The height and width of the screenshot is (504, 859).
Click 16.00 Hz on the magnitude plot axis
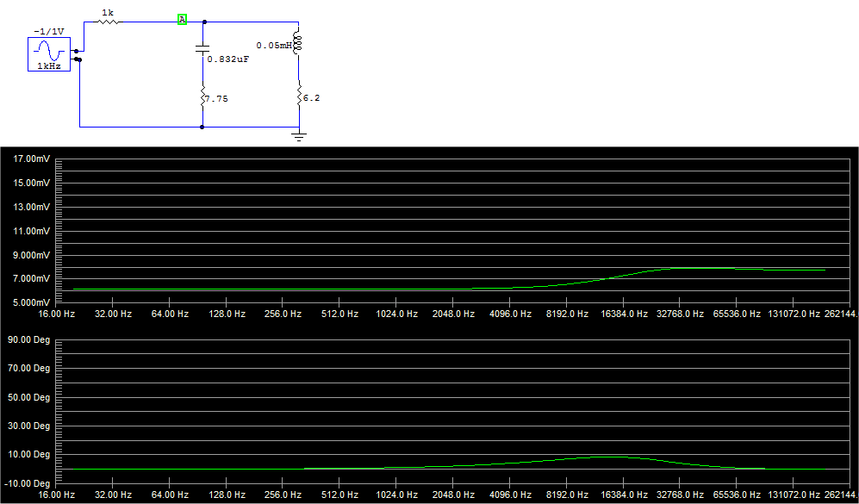point(56,314)
